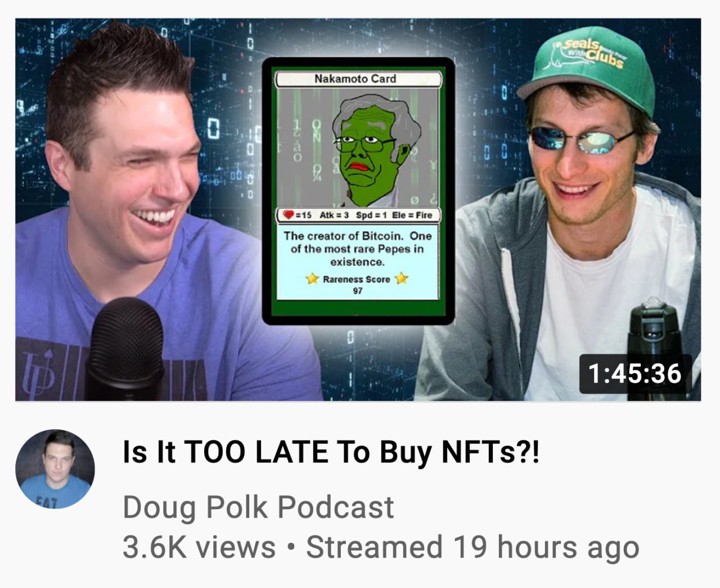Click the black microphone in the thumbnail
Viewport: 720px width, 588px height.
[125, 349]
